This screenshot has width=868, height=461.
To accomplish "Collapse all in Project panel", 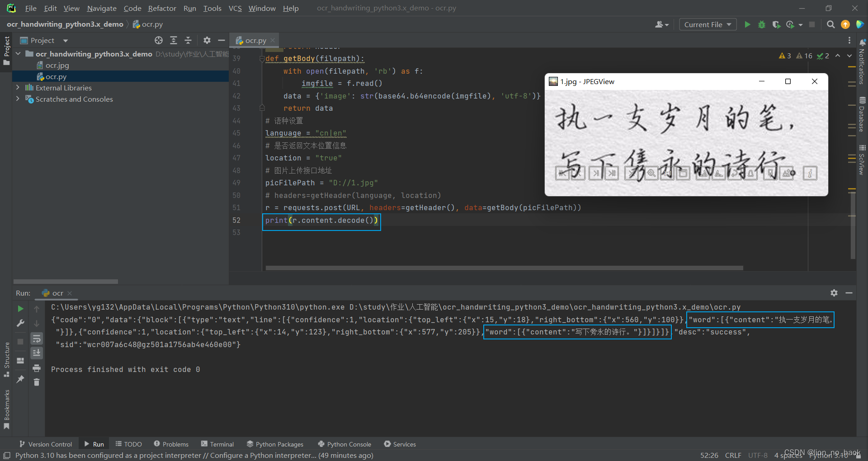I will 188,40.
